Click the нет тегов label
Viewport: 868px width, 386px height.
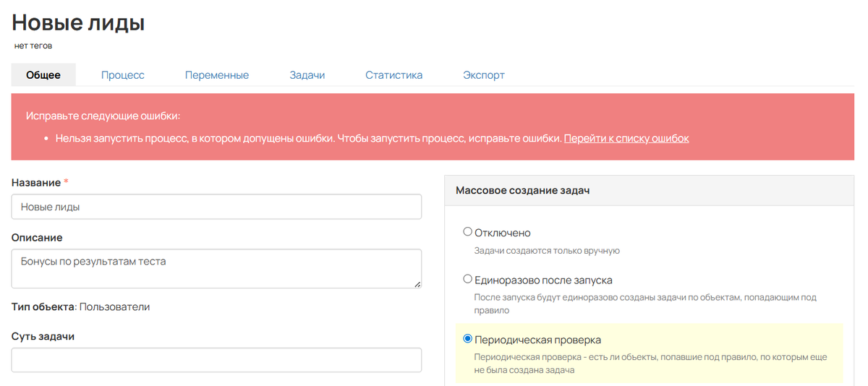tap(33, 46)
